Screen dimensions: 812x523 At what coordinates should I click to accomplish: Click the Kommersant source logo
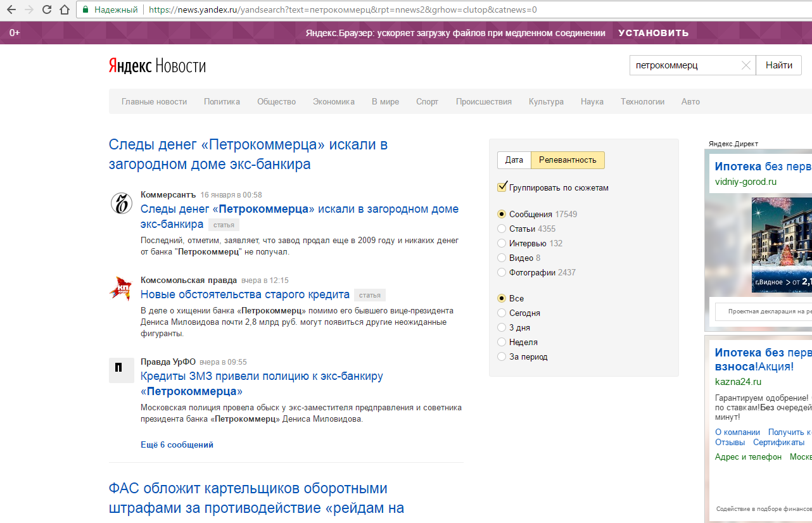click(x=121, y=203)
